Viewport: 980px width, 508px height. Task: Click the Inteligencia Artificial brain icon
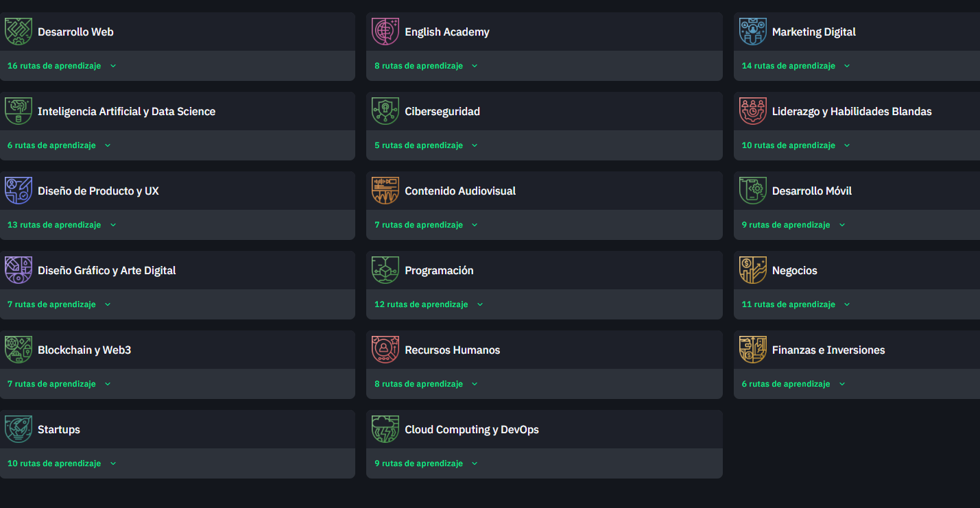pyautogui.click(x=19, y=111)
